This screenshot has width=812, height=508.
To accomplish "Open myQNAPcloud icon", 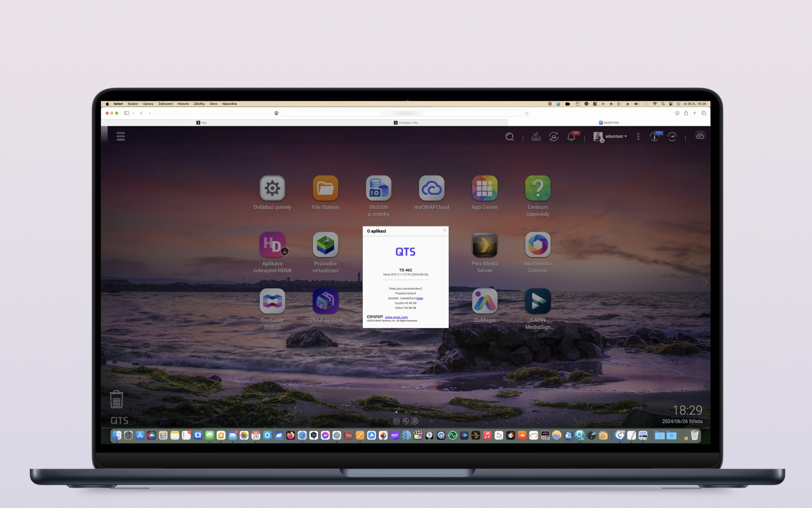I will click(431, 188).
